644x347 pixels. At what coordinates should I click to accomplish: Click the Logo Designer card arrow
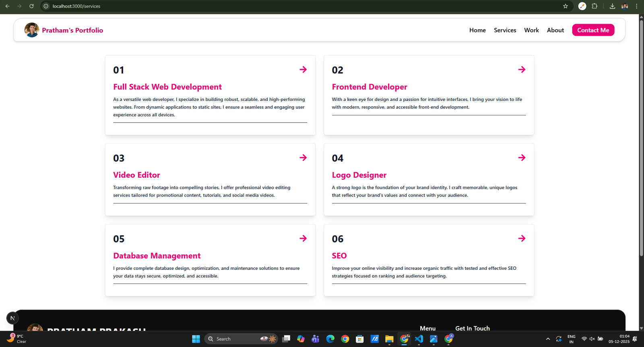[x=522, y=158]
